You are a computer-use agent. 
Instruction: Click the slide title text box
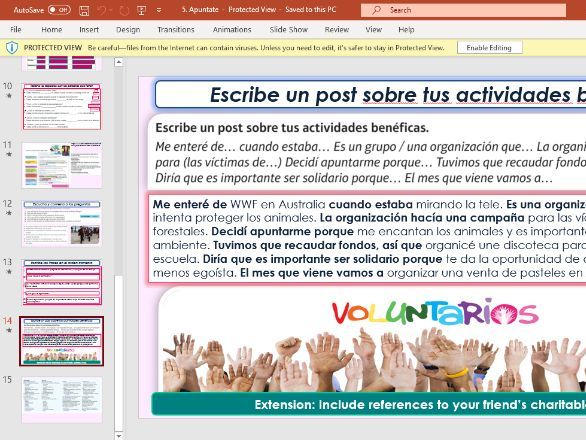pyautogui.click(x=370, y=95)
